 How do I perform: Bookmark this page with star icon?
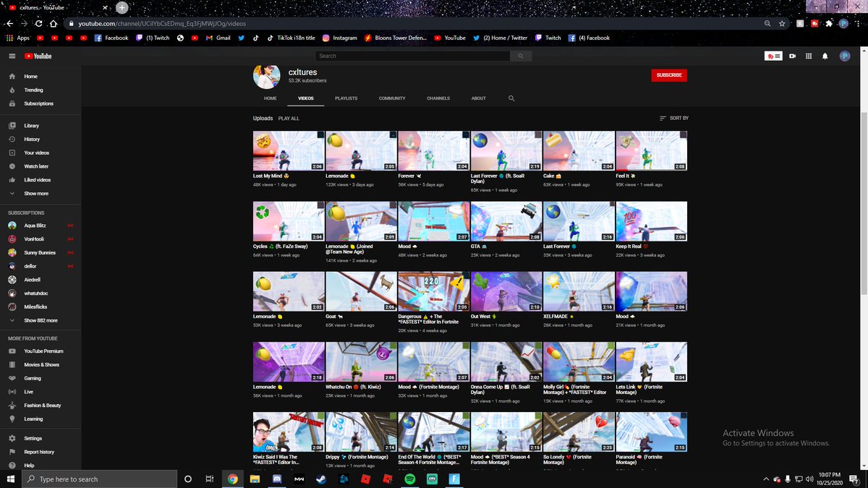tap(782, 23)
